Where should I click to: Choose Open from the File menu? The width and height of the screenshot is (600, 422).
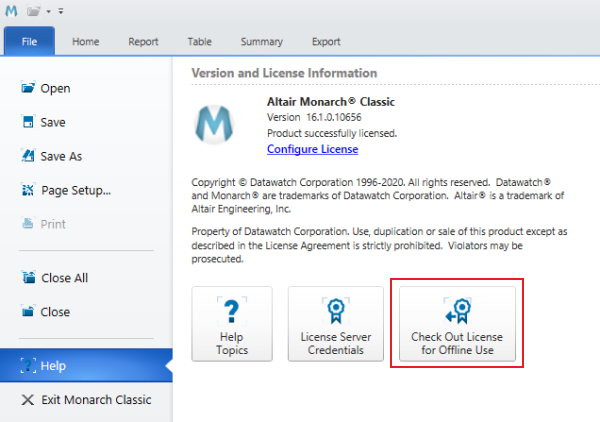point(86,88)
